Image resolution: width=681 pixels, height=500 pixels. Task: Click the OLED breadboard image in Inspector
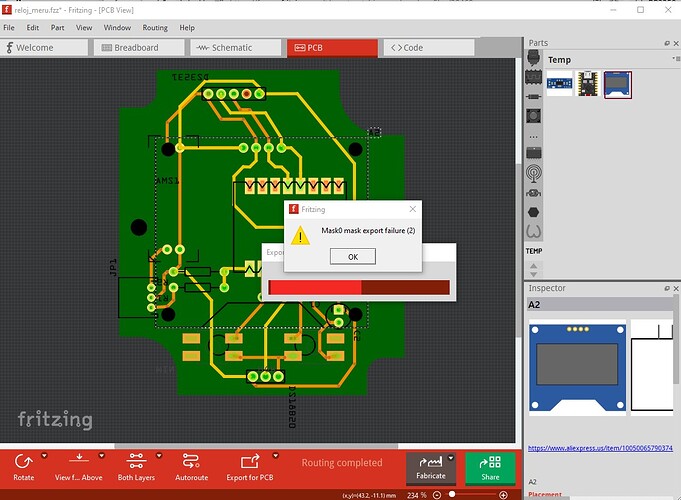pos(577,367)
